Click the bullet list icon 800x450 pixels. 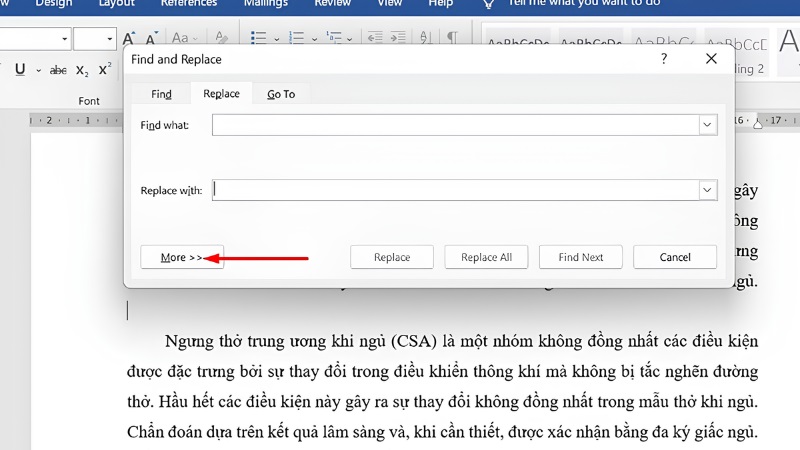tap(259, 38)
